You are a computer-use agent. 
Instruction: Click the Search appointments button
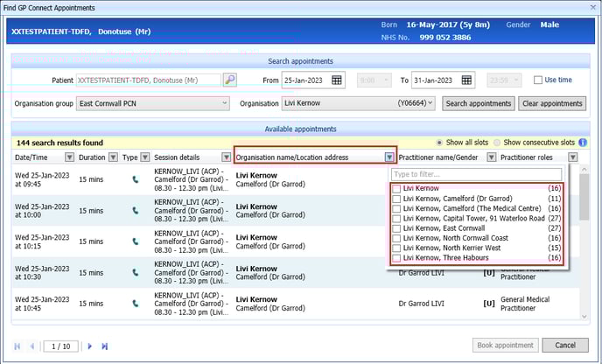(478, 103)
